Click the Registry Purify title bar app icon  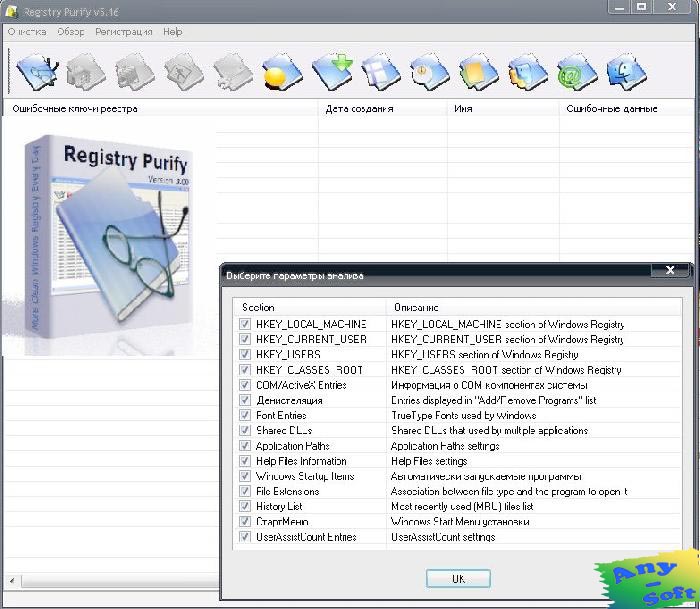pyautogui.click(x=11, y=11)
